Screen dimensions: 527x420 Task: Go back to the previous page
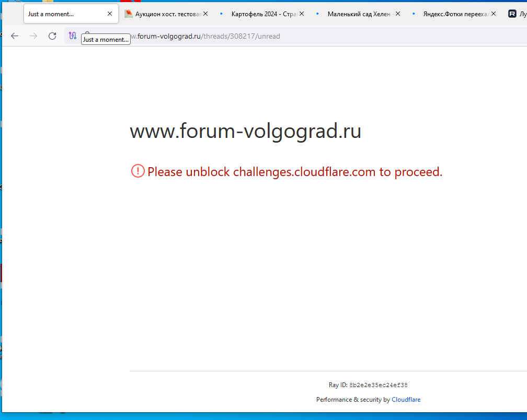[15, 36]
